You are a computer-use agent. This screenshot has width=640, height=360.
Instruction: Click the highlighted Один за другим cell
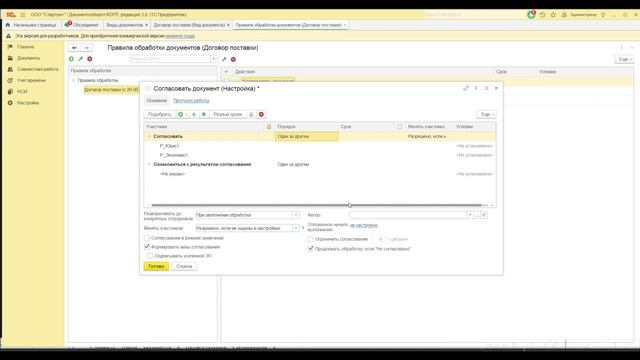(x=307, y=137)
